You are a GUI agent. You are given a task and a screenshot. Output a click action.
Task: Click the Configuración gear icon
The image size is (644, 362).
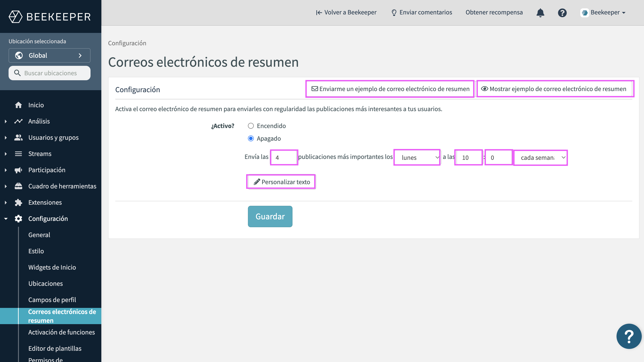click(x=18, y=219)
